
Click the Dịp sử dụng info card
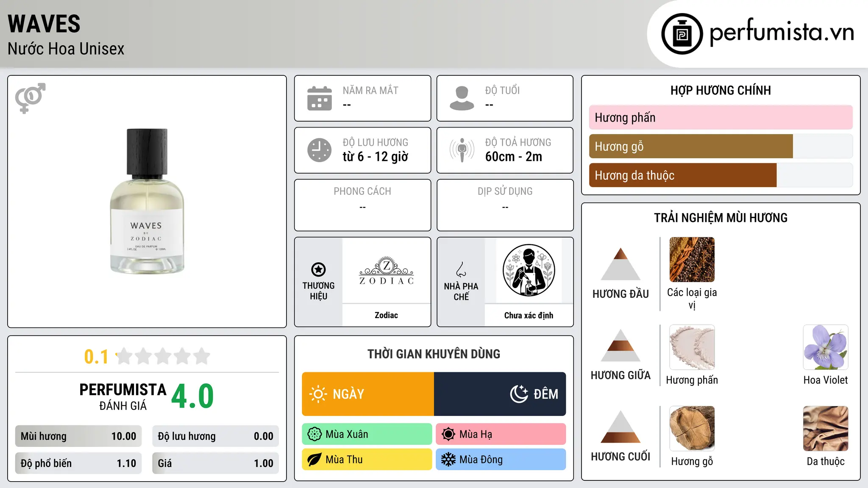[x=505, y=205]
